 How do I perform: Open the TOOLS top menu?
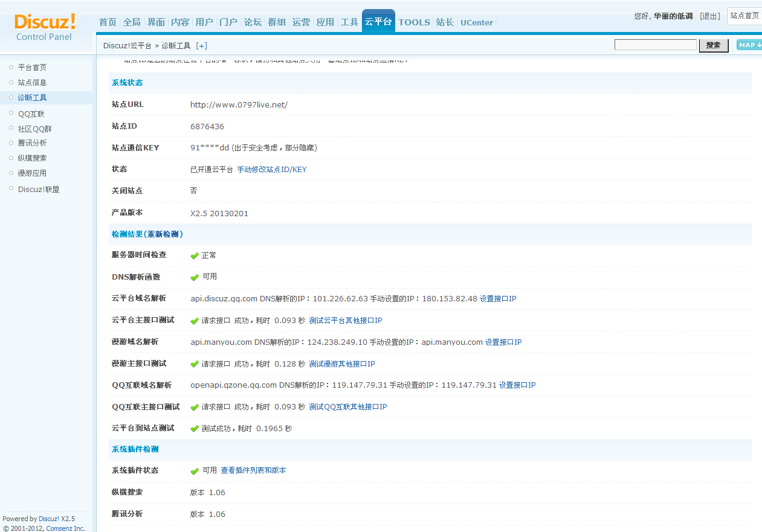pyautogui.click(x=415, y=22)
